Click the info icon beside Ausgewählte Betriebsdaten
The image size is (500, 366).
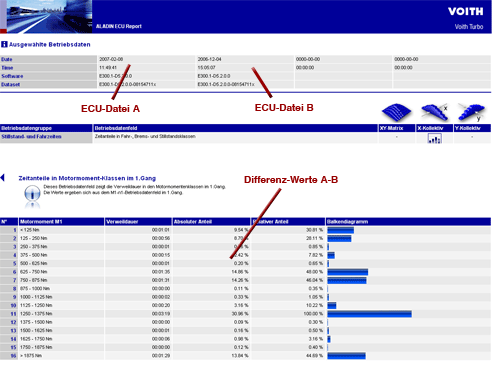click(4, 44)
